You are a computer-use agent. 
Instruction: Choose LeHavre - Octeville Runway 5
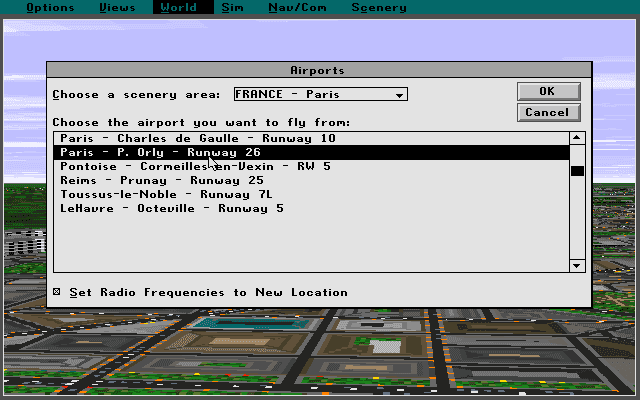pyautogui.click(x=172, y=208)
